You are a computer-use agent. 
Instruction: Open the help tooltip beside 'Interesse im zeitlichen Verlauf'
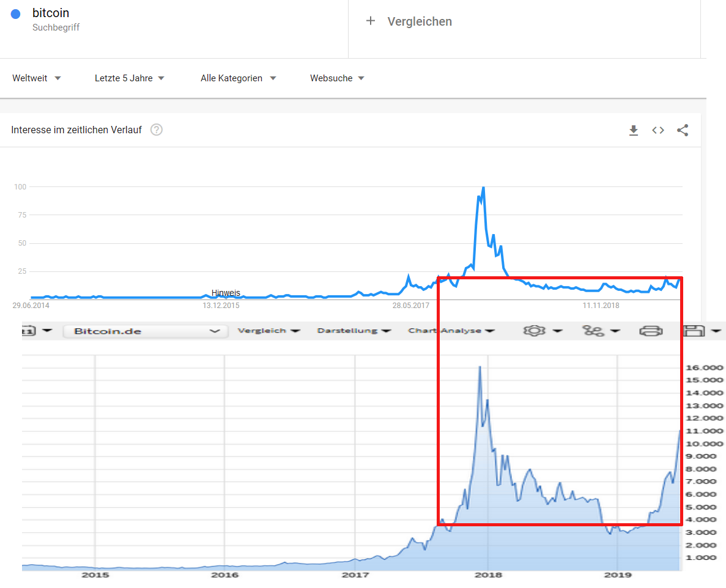157,130
